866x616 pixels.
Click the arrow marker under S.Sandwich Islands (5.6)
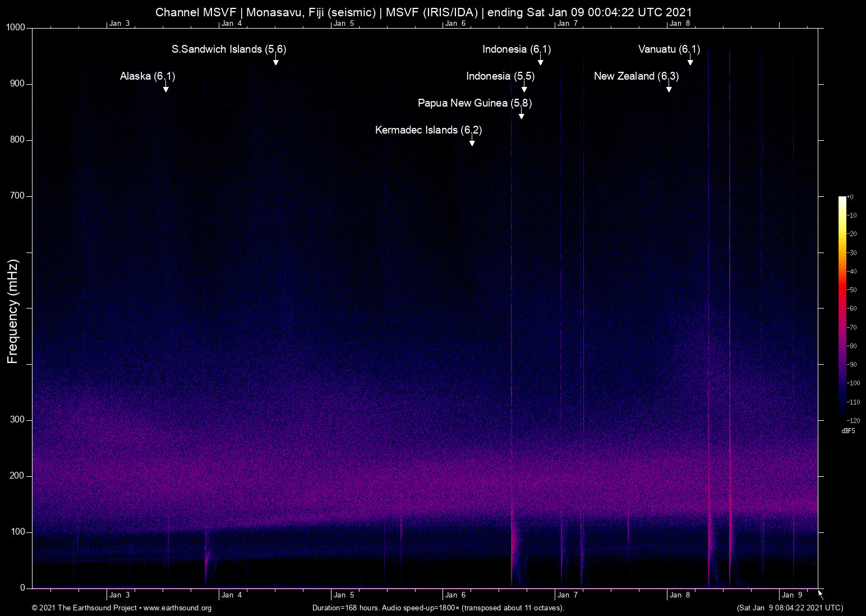click(x=276, y=61)
